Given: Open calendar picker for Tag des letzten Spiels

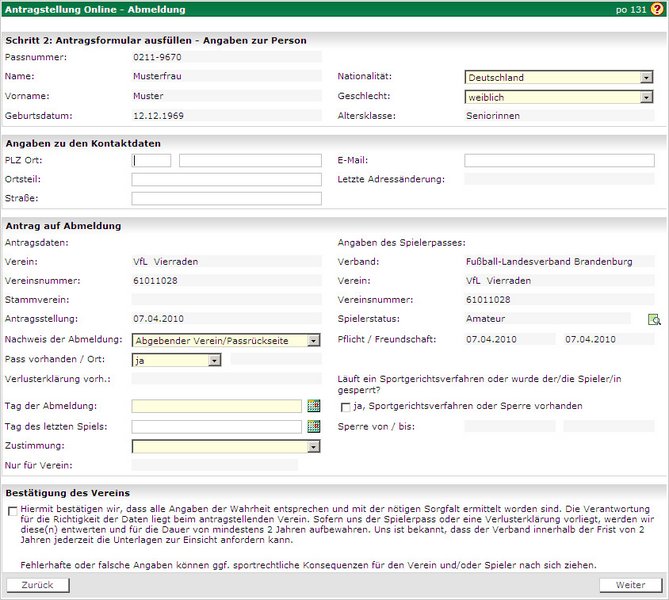Looking at the screenshot, I should point(313,426).
